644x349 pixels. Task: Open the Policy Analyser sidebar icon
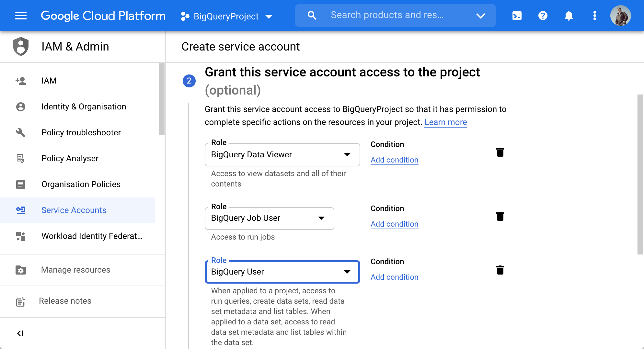[21, 158]
